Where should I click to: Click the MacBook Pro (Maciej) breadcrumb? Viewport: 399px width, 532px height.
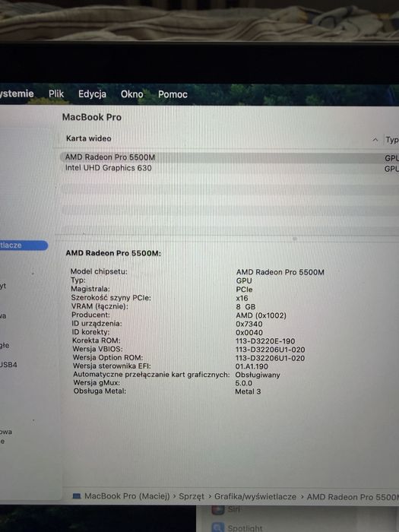click(127, 496)
